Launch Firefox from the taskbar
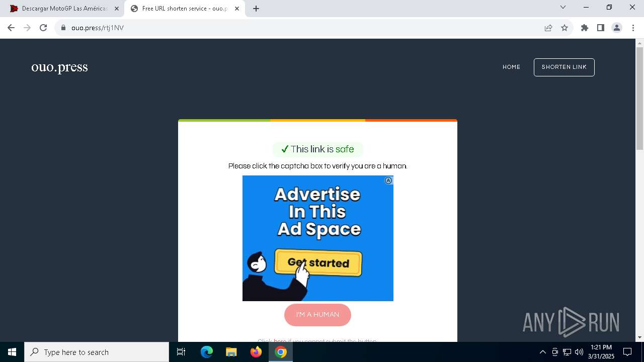Viewport: 644px width, 362px height. (256, 352)
